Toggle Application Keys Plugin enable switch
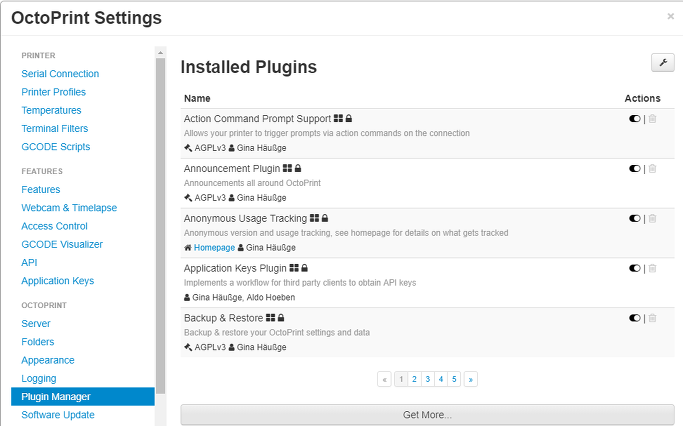The width and height of the screenshot is (683, 426). (635, 268)
